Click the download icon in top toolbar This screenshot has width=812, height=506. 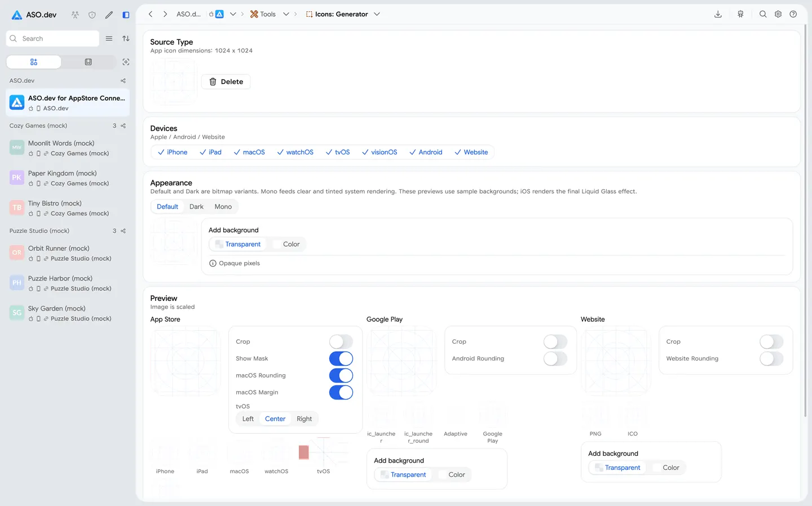point(718,14)
